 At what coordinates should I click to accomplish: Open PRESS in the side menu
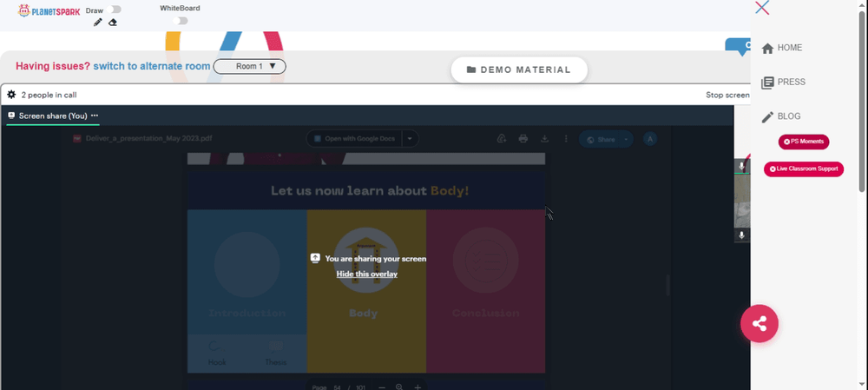coord(784,82)
